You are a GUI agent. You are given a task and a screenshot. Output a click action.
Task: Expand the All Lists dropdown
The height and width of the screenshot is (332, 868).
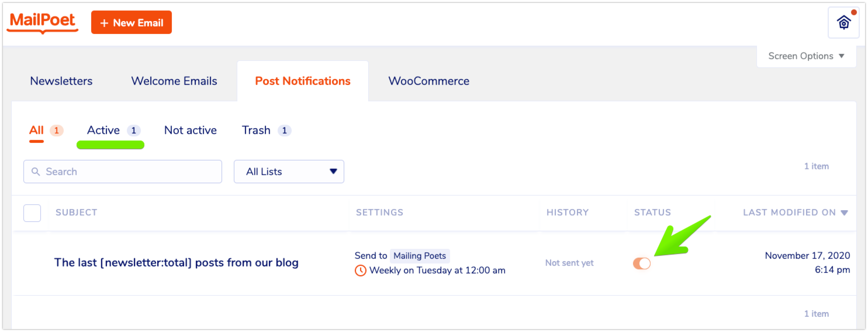pos(289,172)
